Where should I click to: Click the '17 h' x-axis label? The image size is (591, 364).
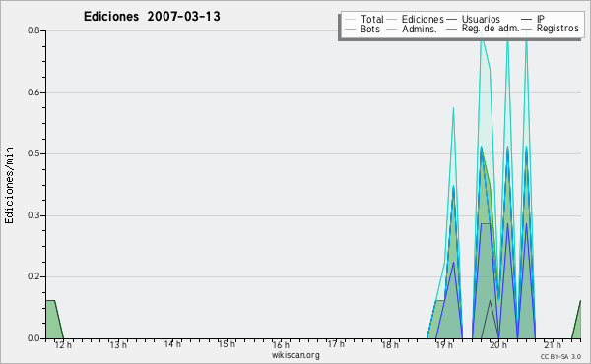[x=336, y=344]
